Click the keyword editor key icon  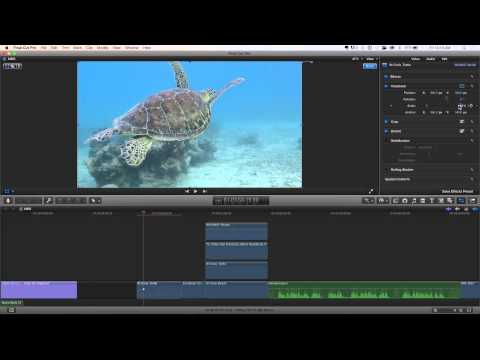click(x=49, y=200)
